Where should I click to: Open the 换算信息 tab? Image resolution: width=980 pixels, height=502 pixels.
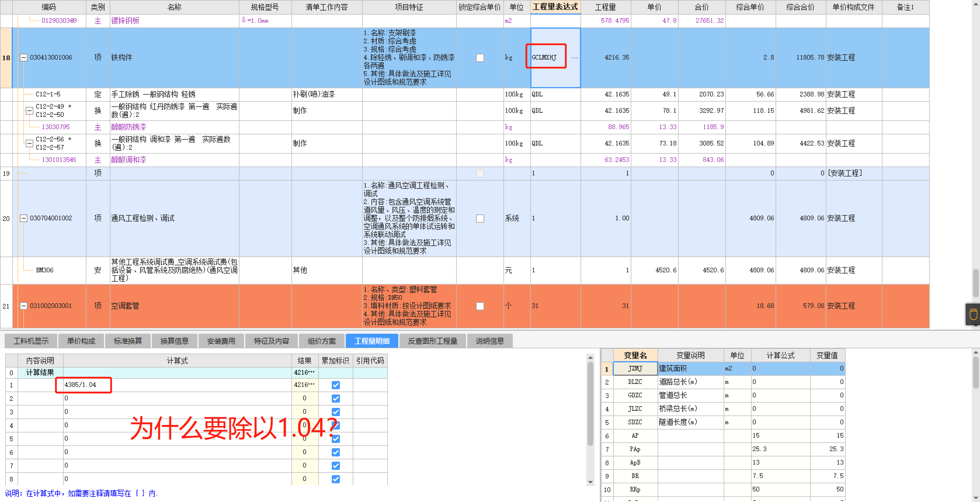174,341
